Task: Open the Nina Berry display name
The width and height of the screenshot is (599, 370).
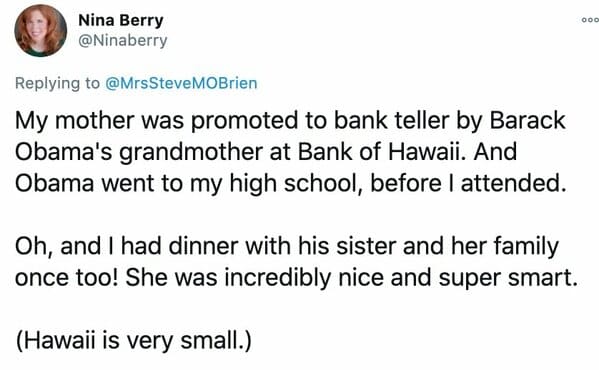Action: [121, 20]
